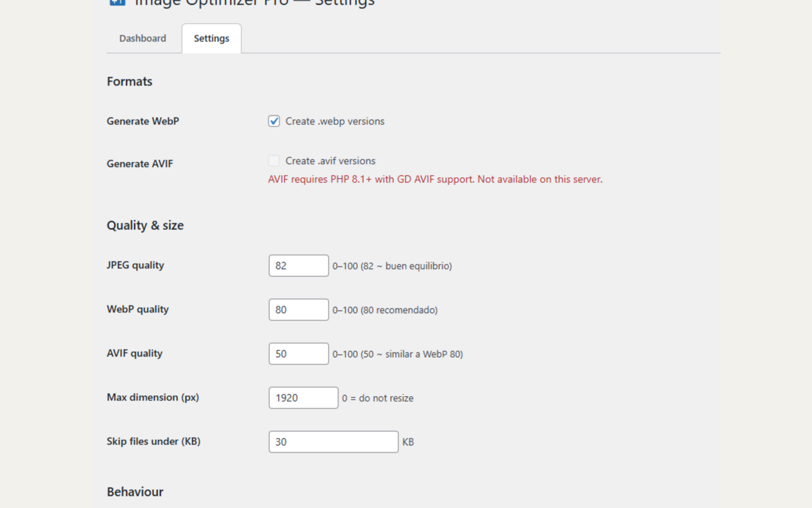Focus the AVIF quality input field
This screenshot has width=812, height=508.
[299, 354]
